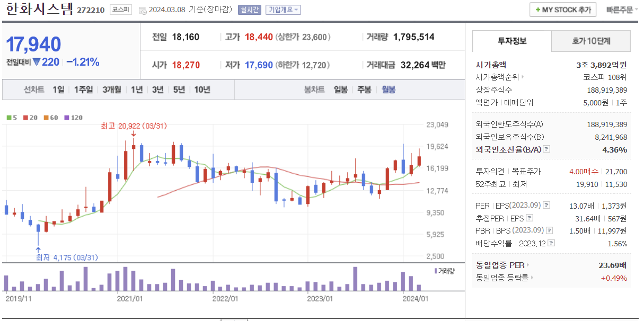Switch candlestick chart to 일봉

tap(341, 90)
